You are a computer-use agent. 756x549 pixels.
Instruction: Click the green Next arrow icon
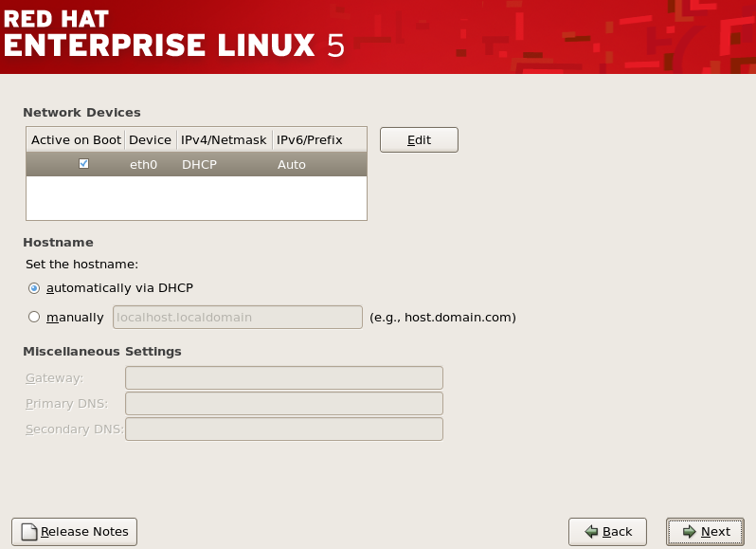point(690,532)
